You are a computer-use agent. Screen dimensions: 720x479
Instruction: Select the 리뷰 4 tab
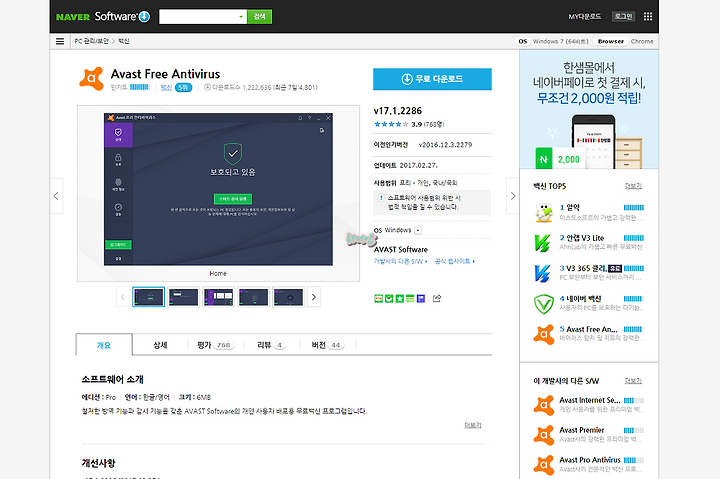(271, 345)
